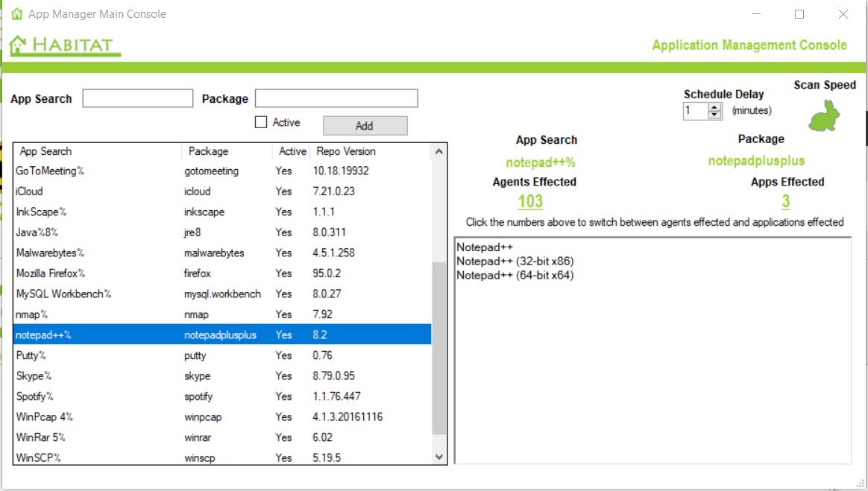The image size is (868, 491).
Task: Click repo version 95.0.2
Action: [327, 273]
